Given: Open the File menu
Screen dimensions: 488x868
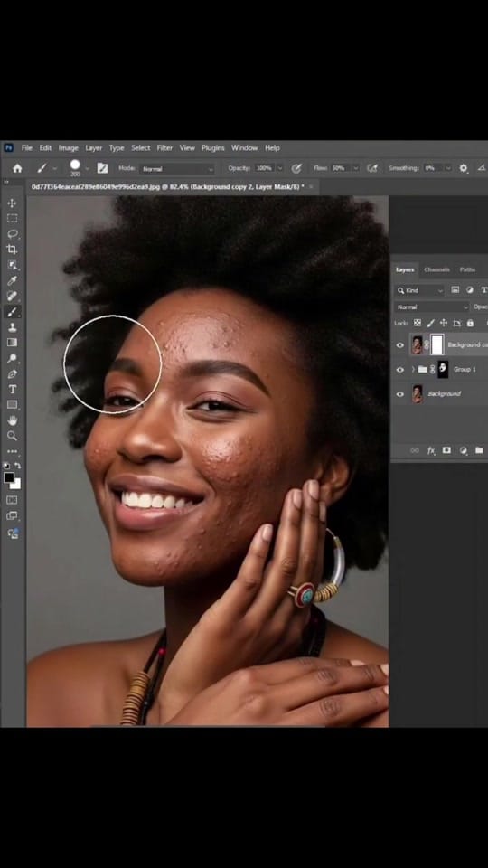Looking at the screenshot, I should click(26, 147).
